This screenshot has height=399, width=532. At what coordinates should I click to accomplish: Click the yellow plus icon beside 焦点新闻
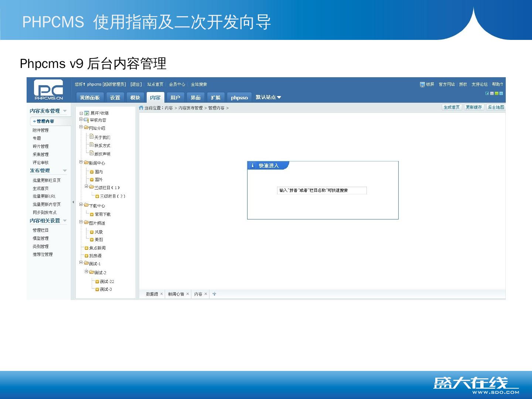coord(86,248)
